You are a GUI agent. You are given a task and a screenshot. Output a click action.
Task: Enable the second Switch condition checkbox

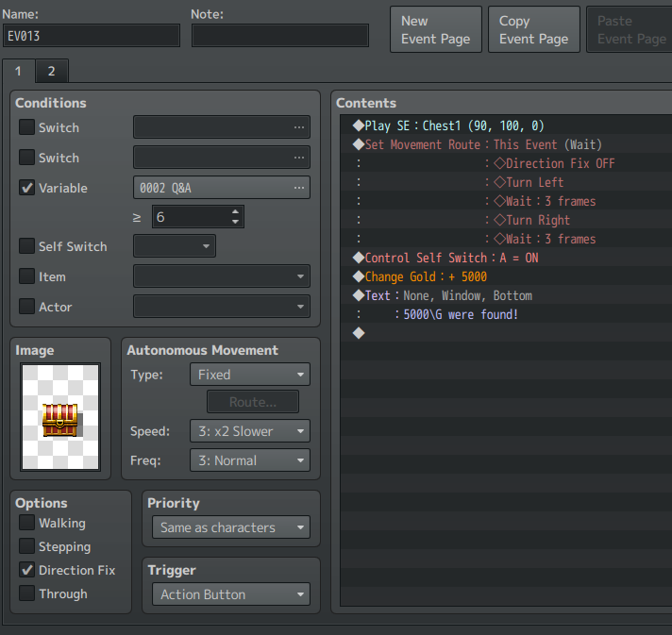pos(26,158)
